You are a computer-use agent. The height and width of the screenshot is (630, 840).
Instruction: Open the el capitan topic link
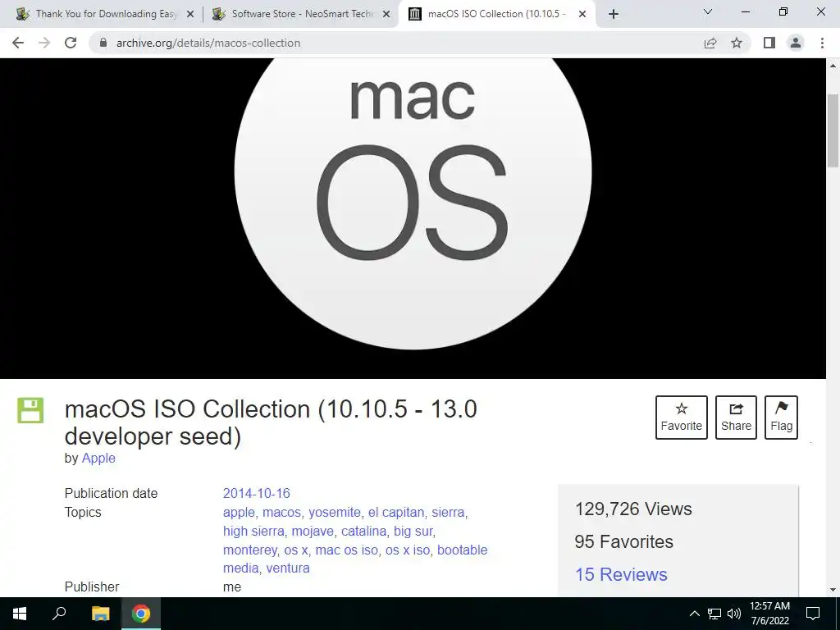point(396,512)
